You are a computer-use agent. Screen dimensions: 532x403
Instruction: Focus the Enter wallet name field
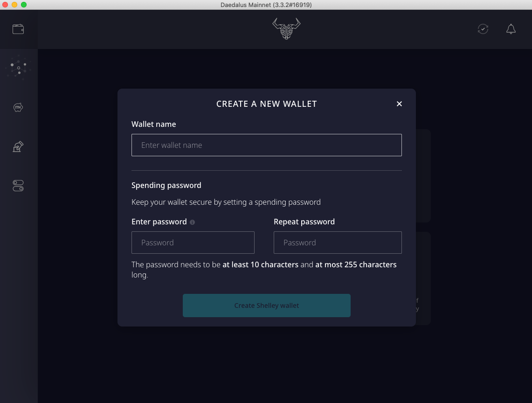(267, 145)
